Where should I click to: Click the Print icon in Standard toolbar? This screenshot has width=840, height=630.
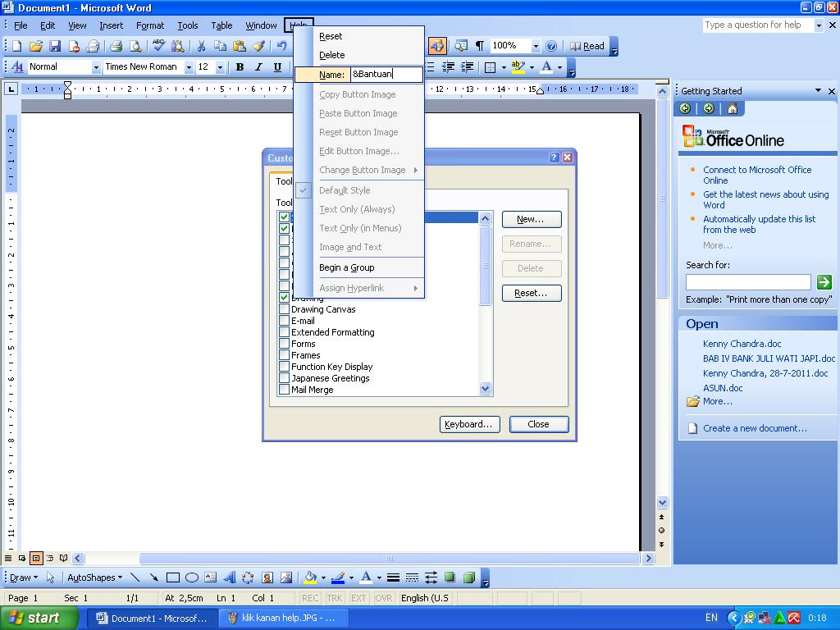coord(116,46)
